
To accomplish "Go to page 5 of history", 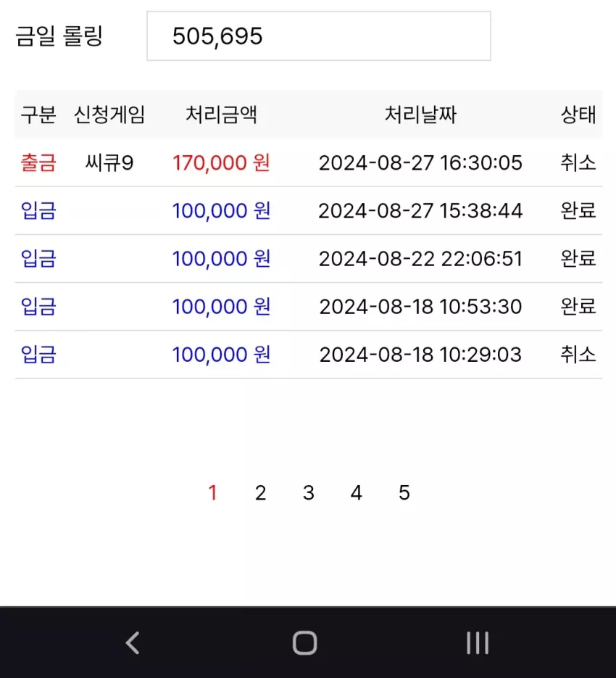I will click(x=404, y=492).
